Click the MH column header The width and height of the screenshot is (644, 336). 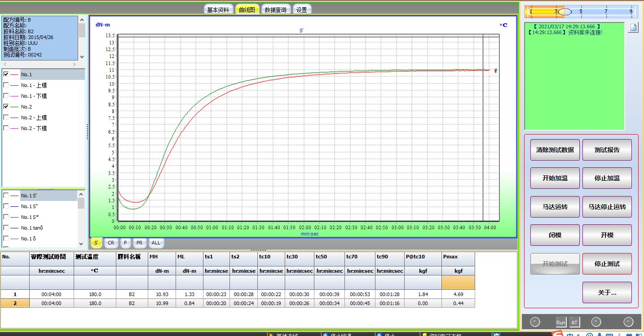tap(161, 257)
